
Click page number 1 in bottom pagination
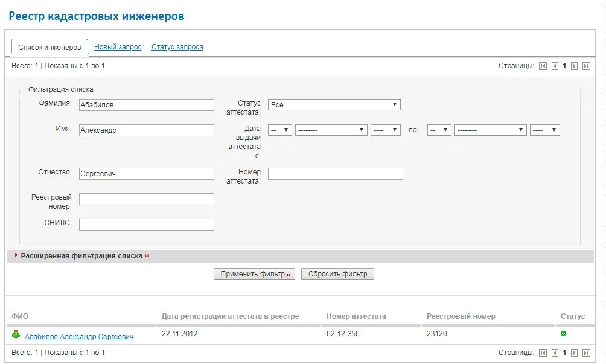(564, 353)
